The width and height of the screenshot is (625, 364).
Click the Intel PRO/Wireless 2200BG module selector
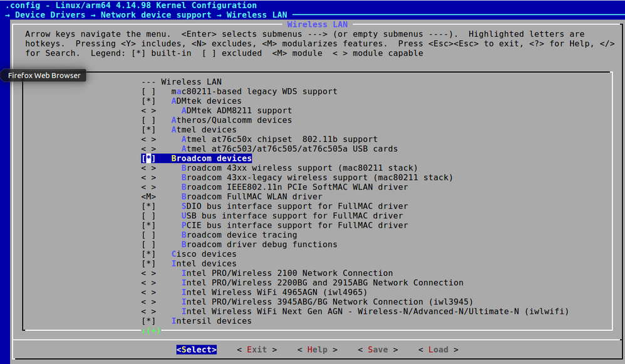click(148, 283)
